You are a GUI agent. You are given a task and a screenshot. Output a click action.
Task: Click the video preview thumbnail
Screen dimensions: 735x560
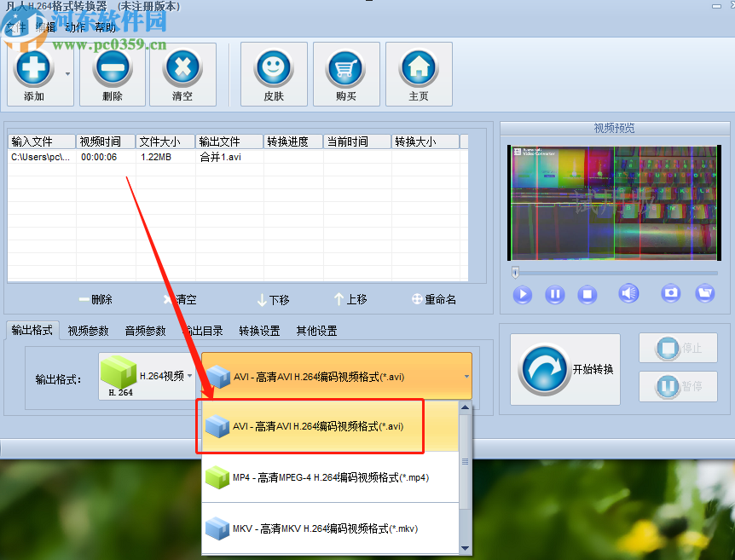tap(614, 203)
